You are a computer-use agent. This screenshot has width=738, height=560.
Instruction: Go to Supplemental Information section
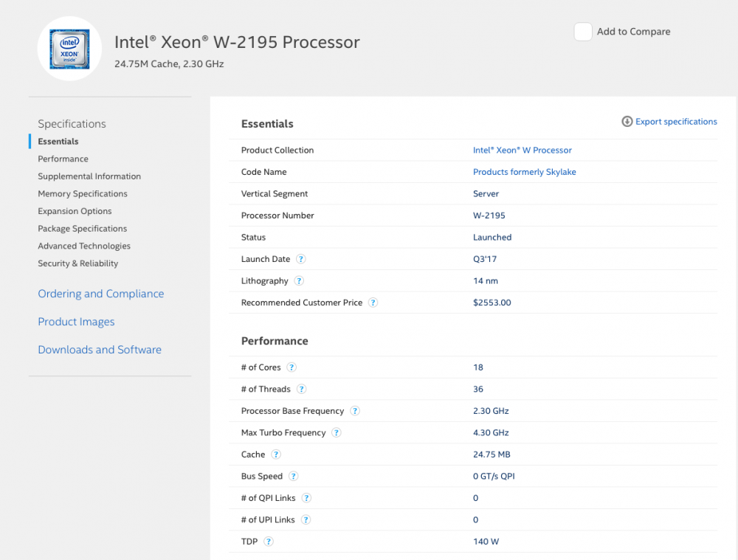point(89,176)
